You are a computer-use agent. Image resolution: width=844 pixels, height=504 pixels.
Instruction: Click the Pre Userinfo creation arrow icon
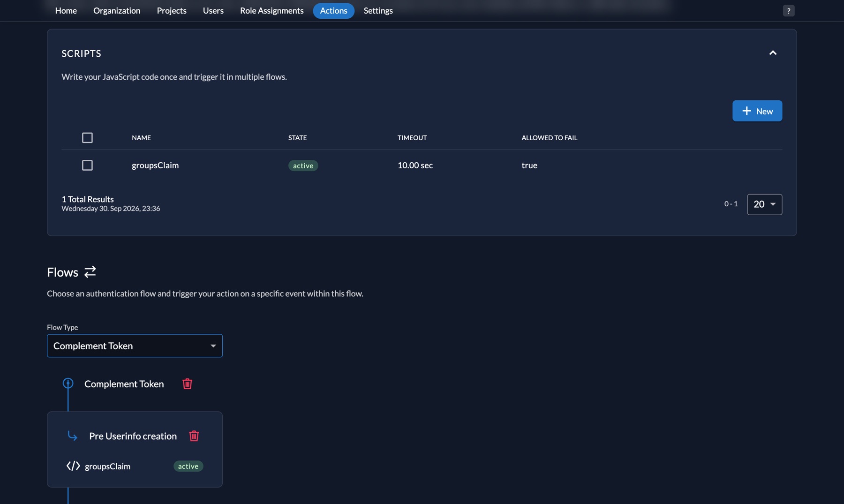click(72, 436)
